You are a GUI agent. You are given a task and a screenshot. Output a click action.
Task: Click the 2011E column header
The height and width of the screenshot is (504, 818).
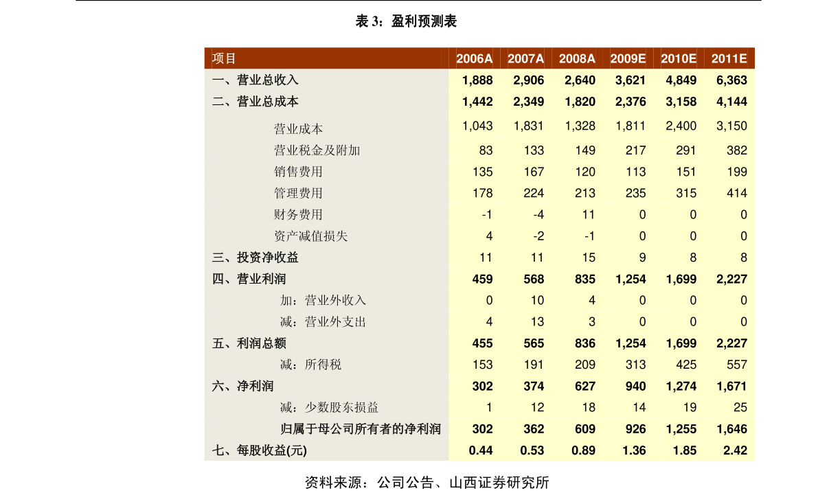[729, 59]
